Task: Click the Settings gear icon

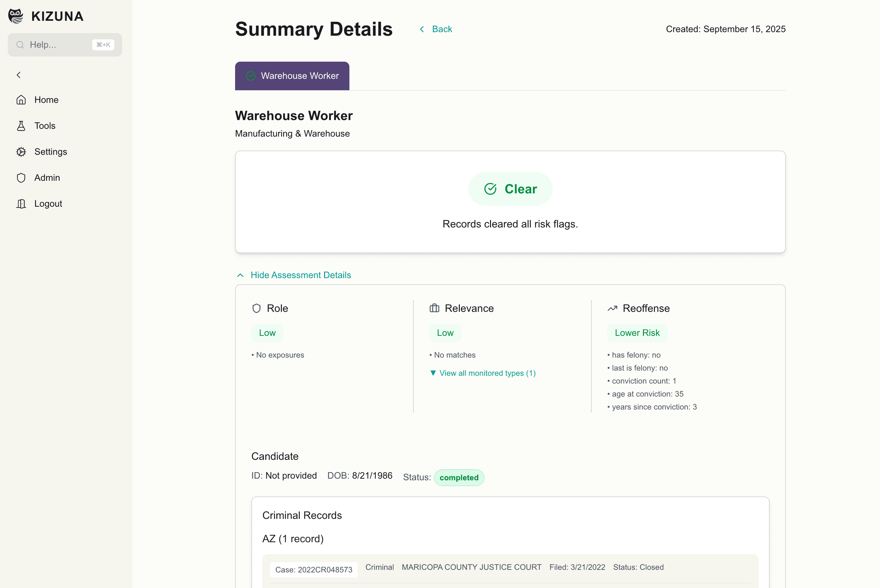Action: coord(21,152)
